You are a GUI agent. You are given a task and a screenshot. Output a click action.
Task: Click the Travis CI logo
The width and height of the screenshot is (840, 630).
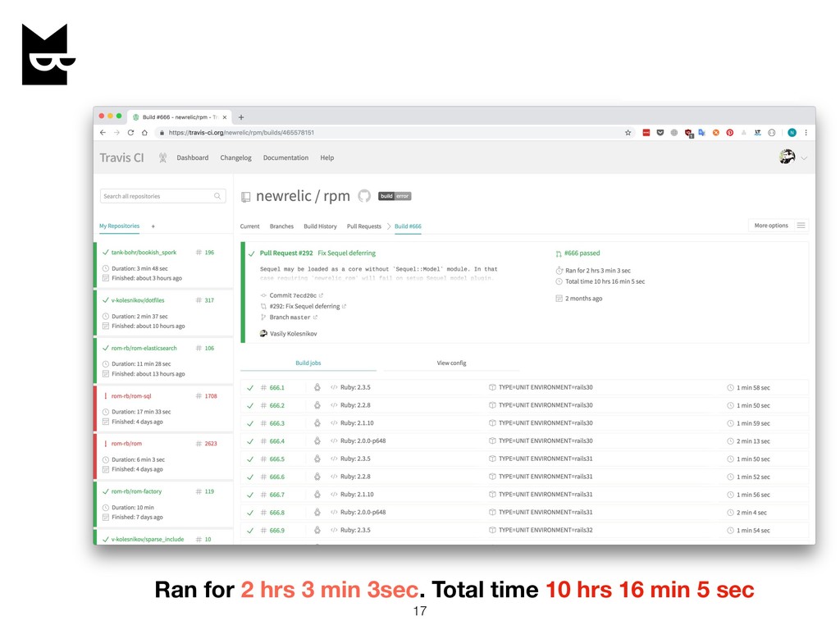tap(121, 157)
